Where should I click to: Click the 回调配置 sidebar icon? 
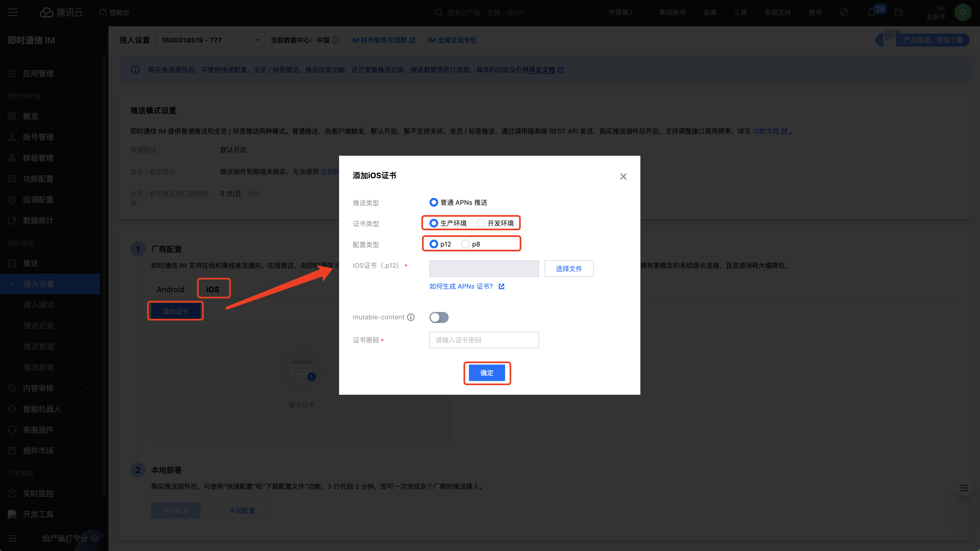[12, 200]
